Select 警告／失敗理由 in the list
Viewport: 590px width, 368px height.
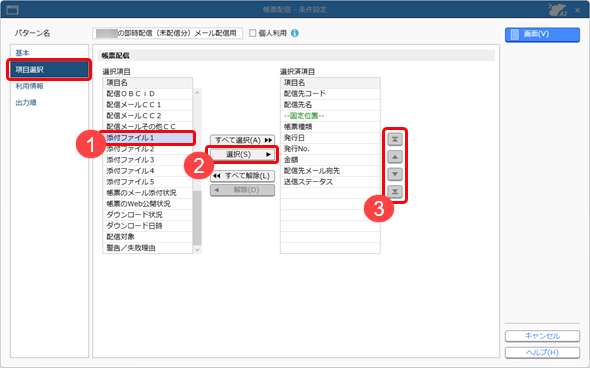pos(148,248)
